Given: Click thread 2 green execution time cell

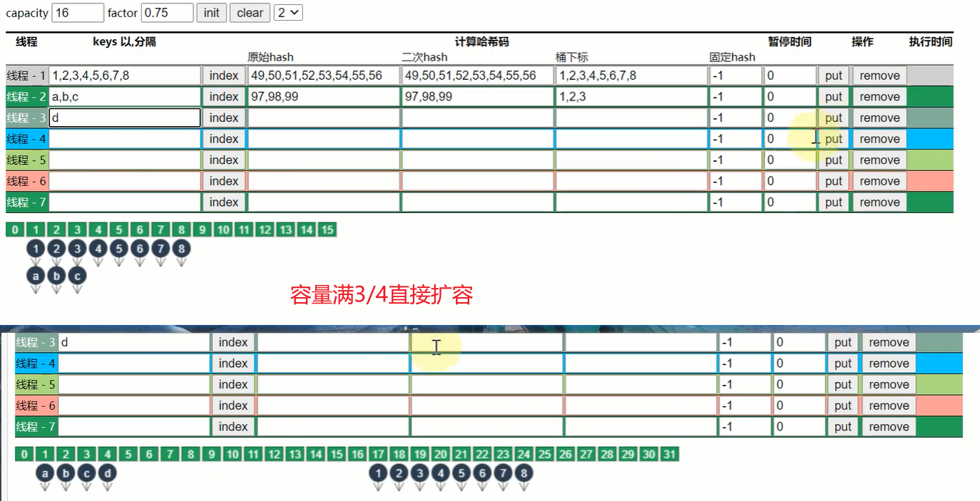Looking at the screenshot, I should [x=930, y=97].
